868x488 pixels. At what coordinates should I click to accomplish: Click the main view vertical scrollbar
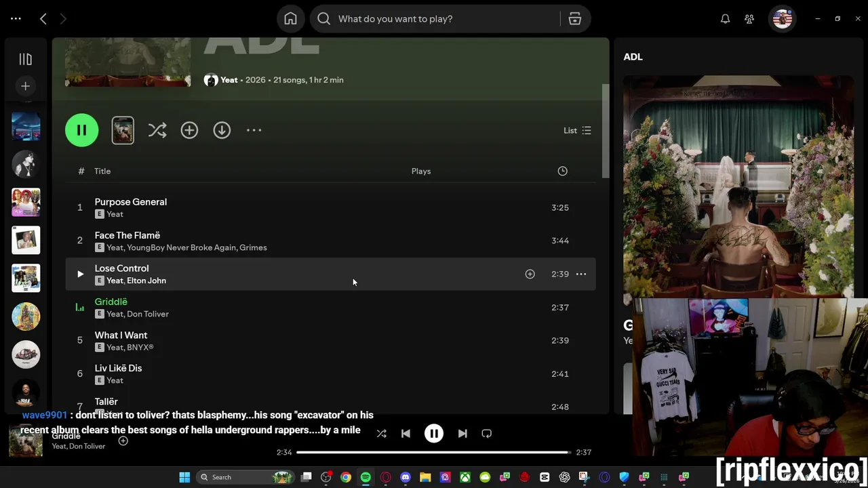(606, 132)
